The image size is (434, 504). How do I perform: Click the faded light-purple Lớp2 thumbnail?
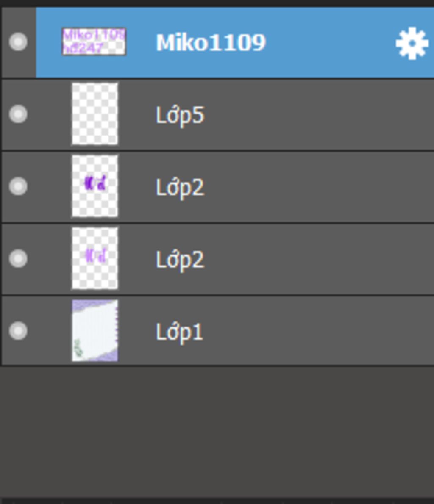click(x=95, y=258)
